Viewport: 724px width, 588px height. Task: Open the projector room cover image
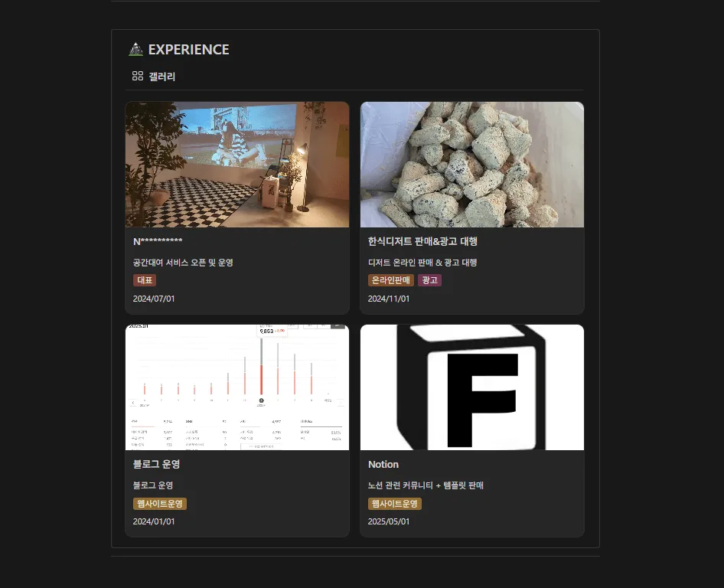(237, 165)
